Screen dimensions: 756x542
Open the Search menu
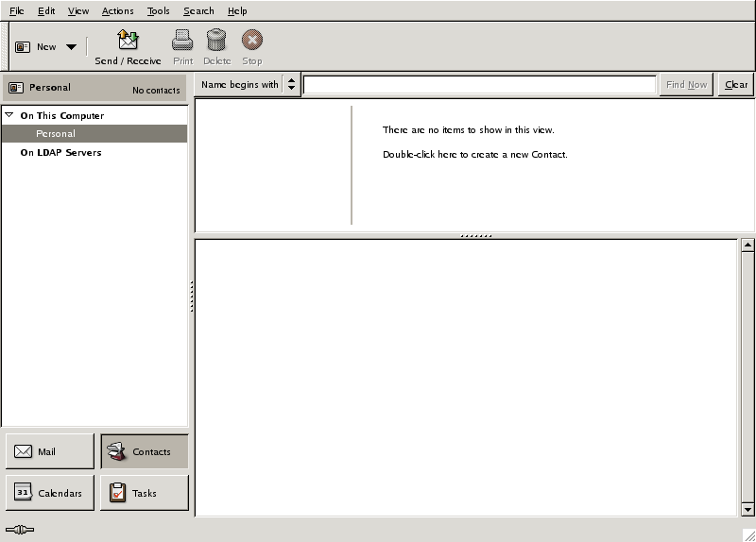pyautogui.click(x=198, y=11)
